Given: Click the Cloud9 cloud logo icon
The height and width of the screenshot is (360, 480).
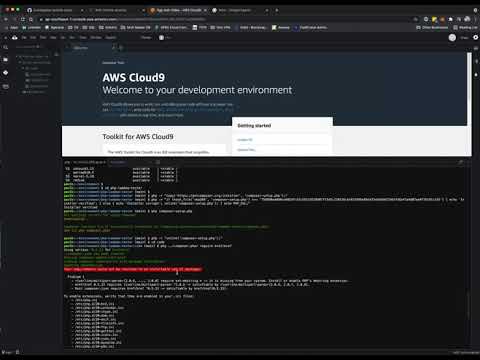Looking at the screenshot, I should pyautogui.click(x=15, y=38).
